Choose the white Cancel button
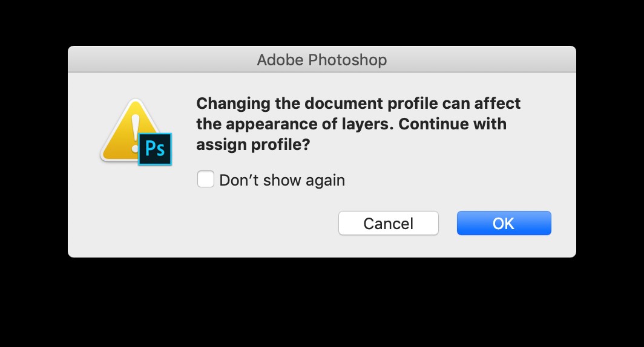 388,223
